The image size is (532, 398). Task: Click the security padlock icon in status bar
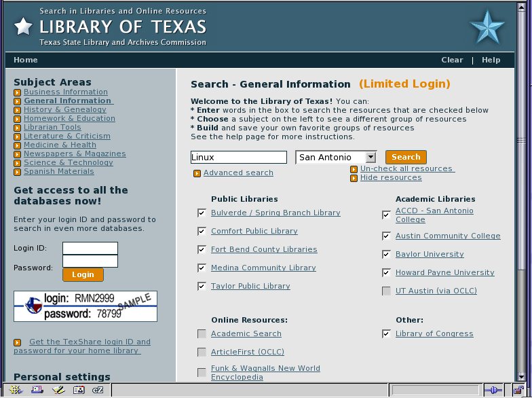518,391
